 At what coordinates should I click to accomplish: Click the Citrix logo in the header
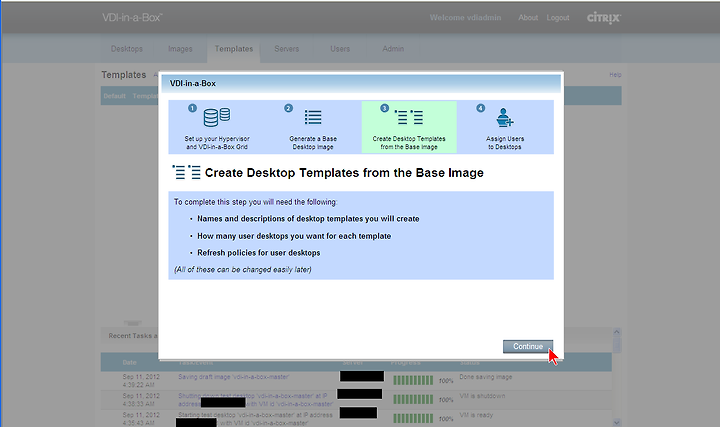click(x=604, y=18)
